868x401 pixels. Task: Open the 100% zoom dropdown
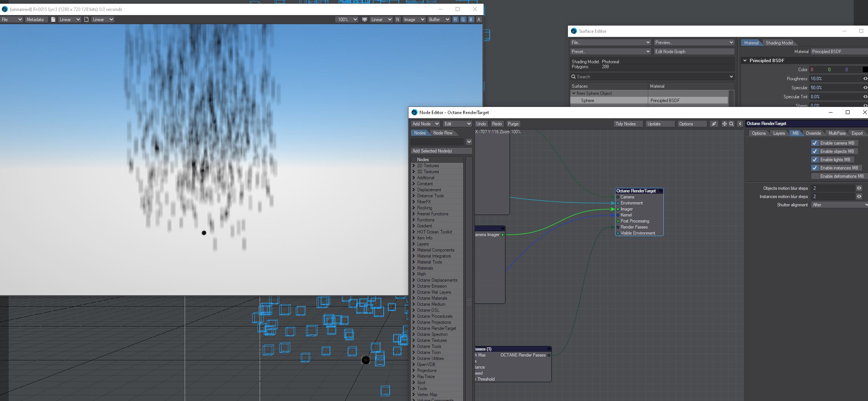(347, 20)
